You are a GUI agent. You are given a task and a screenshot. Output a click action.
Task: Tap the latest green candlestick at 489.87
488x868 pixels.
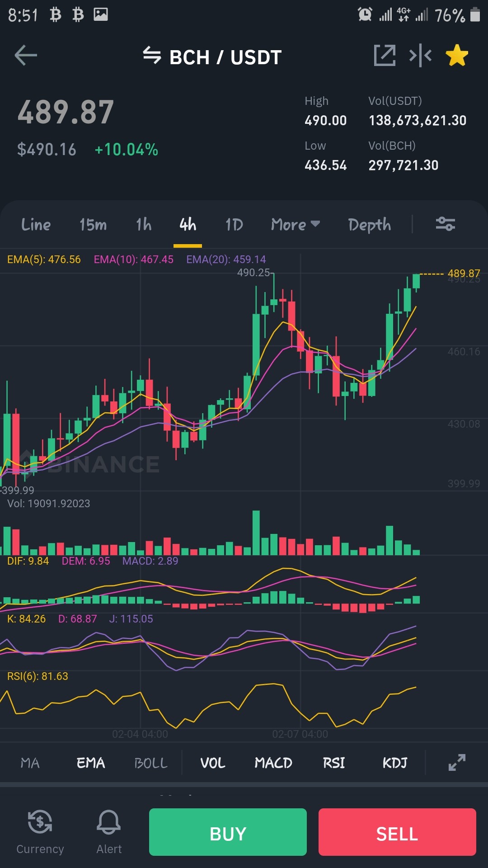[416, 281]
